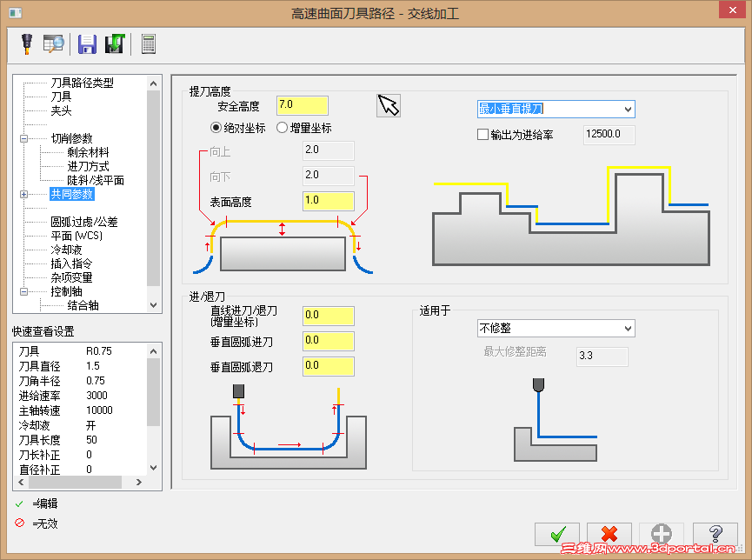Click the tool holder icon in toolbar
The width and height of the screenshot is (752, 560).
click(x=27, y=43)
